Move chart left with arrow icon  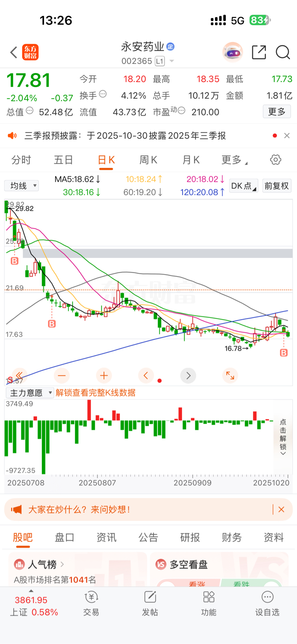pyautogui.click(x=146, y=376)
